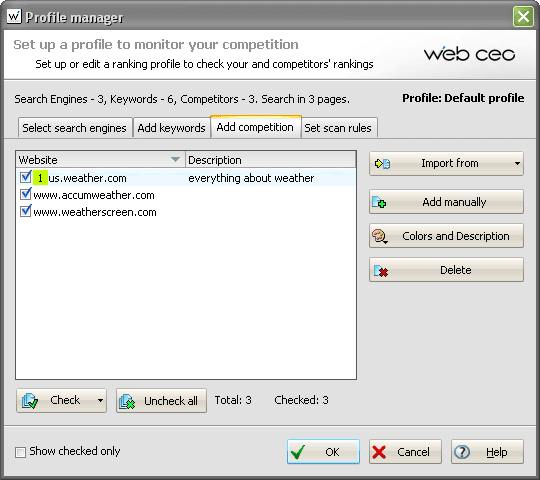This screenshot has height=480, width=540.
Task: Open the Import from dropdown arrow
Action: 517,164
